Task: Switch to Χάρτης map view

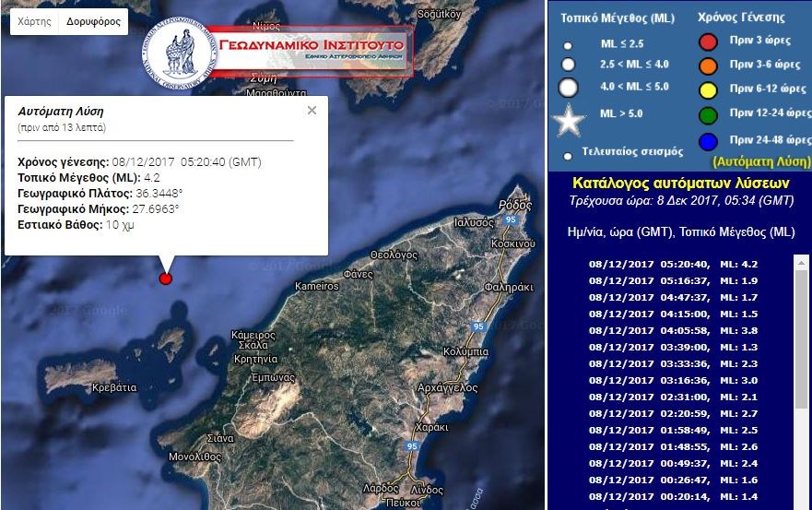Action: pyautogui.click(x=35, y=21)
